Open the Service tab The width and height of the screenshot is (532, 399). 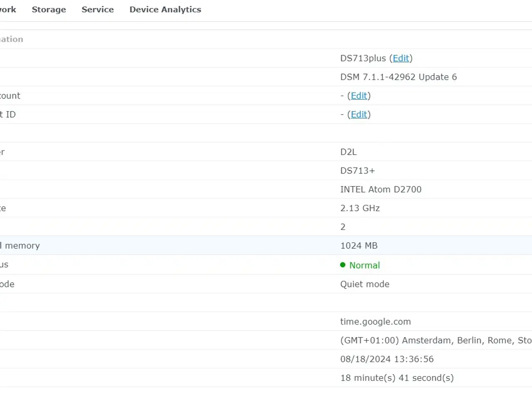tap(98, 10)
